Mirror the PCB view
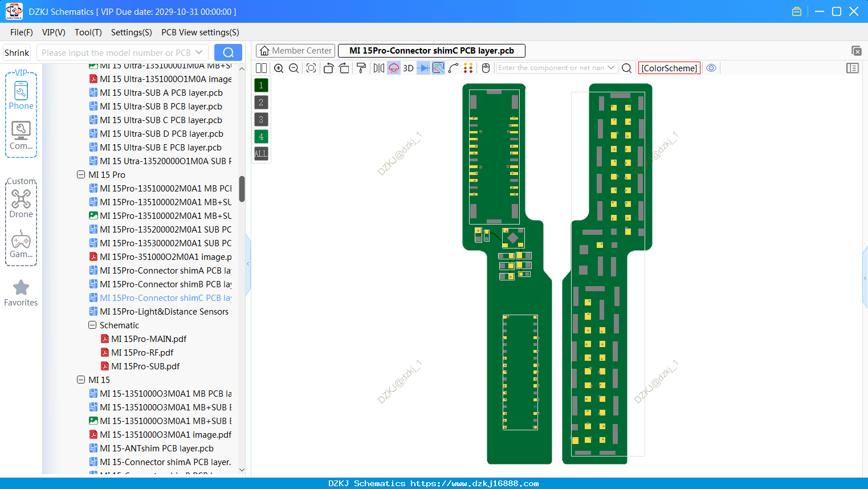The image size is (868, 489). tap(379, 68)
